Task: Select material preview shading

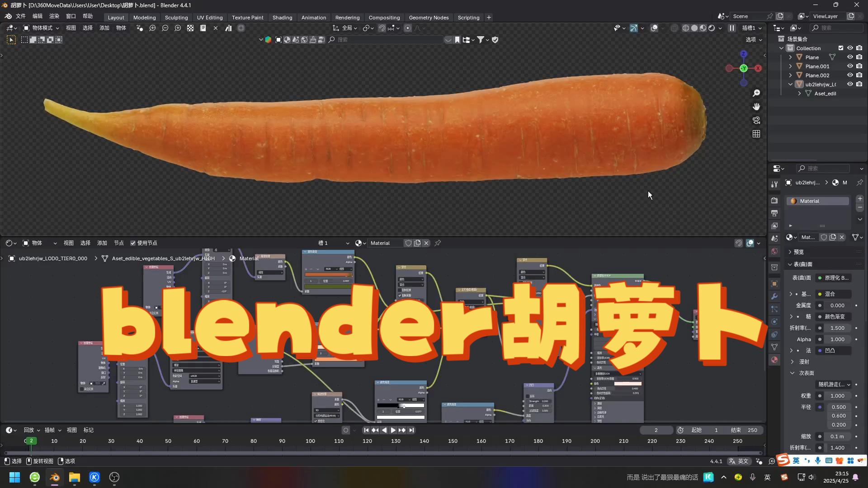Action: tap(703, 28)
